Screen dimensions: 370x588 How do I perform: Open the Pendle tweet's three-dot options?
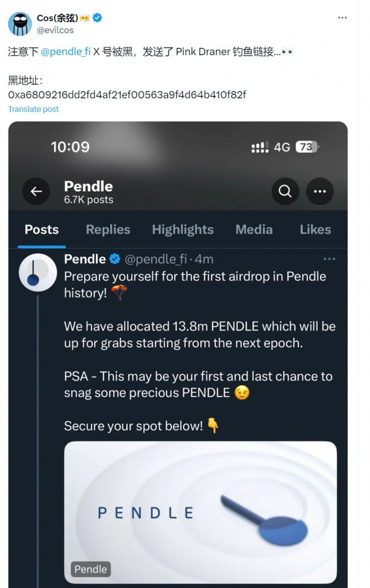(x=329, y=259)
